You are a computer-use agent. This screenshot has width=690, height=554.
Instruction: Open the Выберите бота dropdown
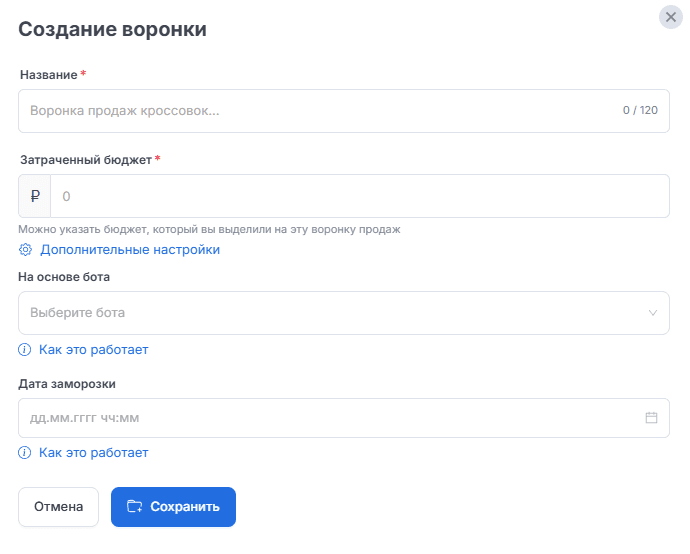[344, 313]
